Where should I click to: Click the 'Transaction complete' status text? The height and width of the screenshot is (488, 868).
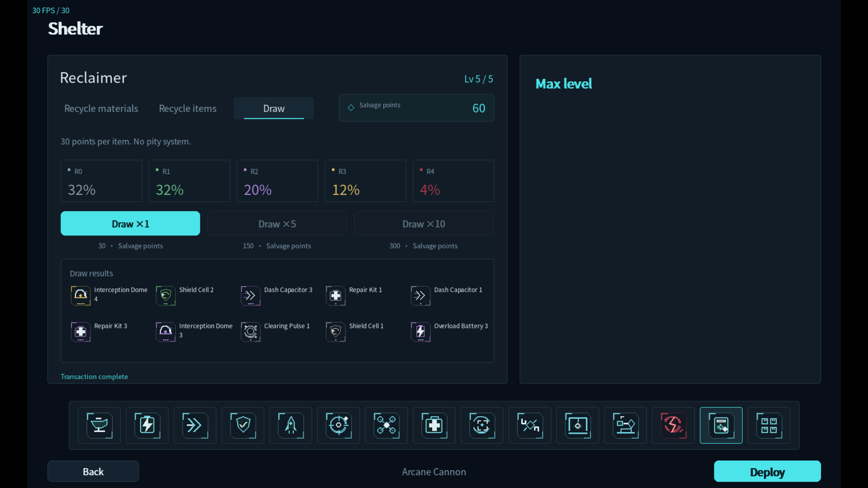coord(94,376)
